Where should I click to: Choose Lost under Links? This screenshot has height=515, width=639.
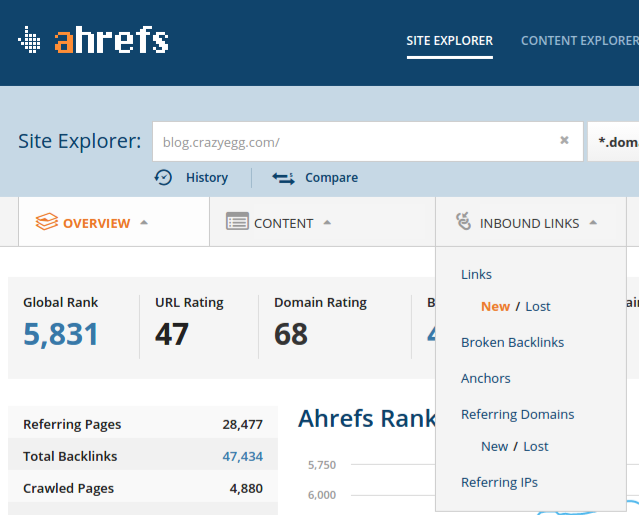point(538,306)
